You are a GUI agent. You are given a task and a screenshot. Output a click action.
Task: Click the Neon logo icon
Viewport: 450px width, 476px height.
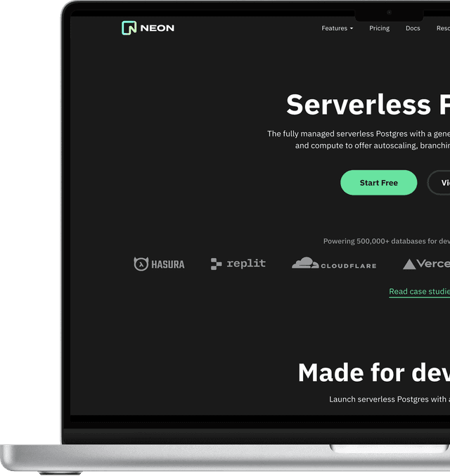129,28
